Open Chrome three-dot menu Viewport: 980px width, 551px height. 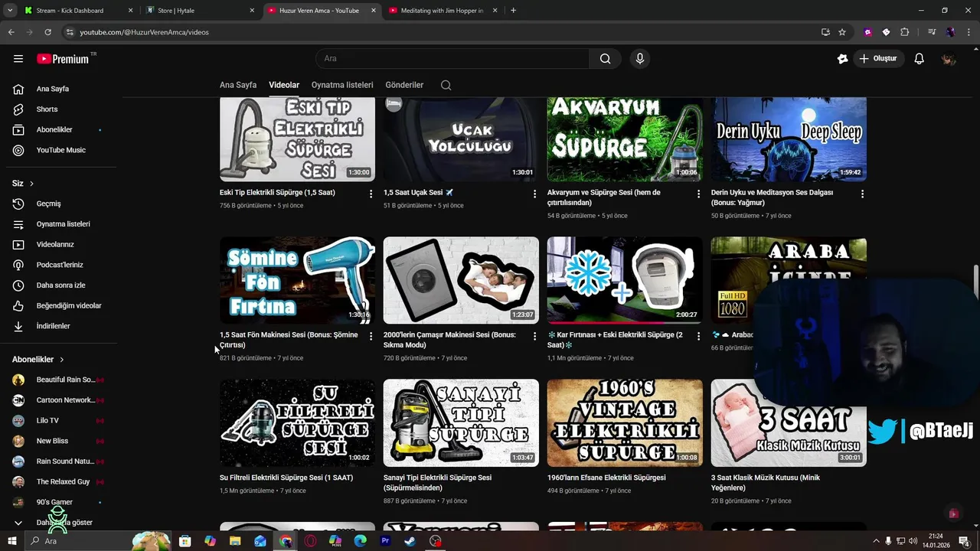pos(969,32)
